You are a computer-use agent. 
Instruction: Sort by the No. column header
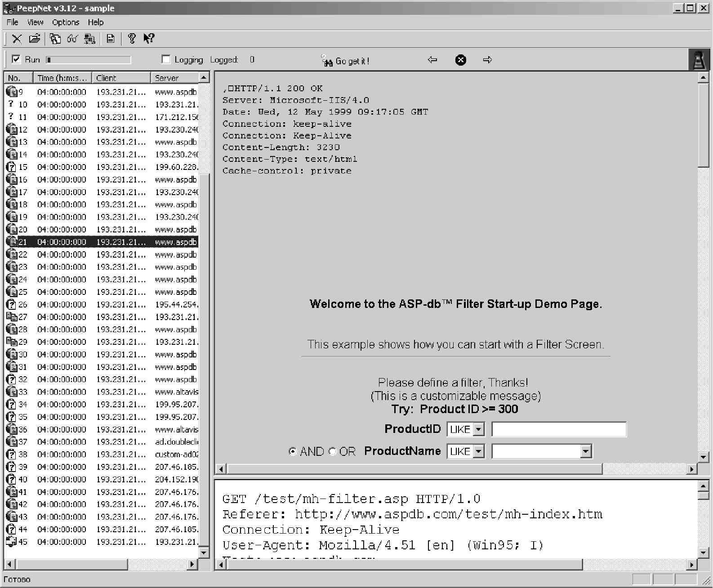tap(19, 78)
